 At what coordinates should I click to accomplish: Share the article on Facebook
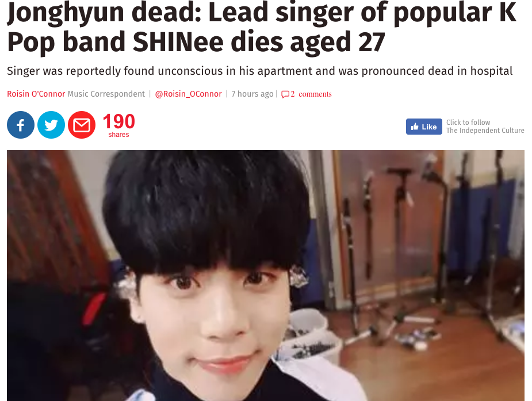point(21,125)
